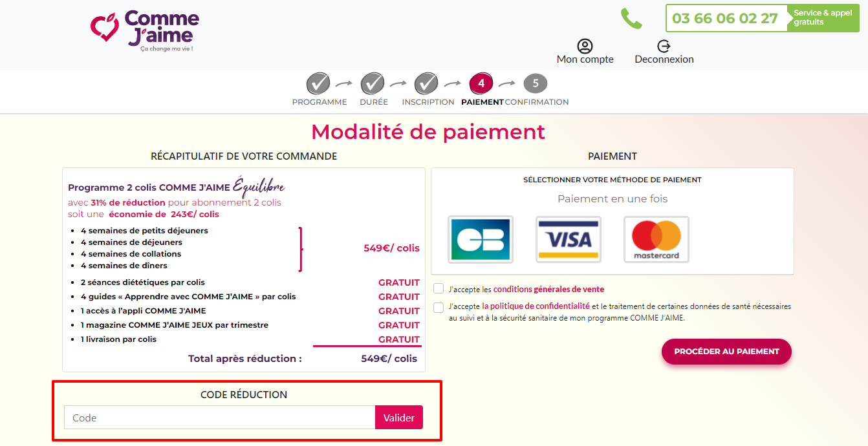Choose the VISA payment card
Image resolution: width=868 pixels, height=446 pixels.
[569, 240]
